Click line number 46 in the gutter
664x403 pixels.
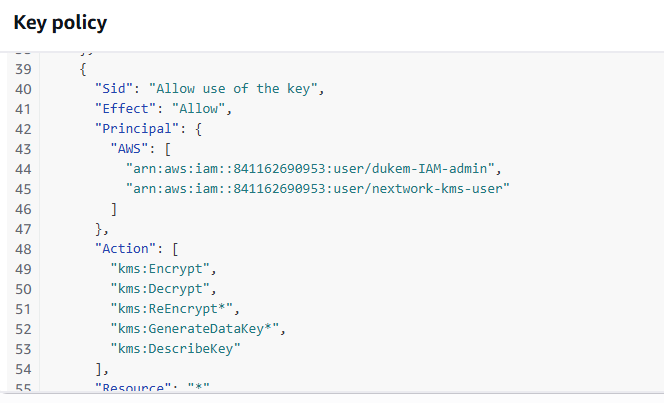23,208
